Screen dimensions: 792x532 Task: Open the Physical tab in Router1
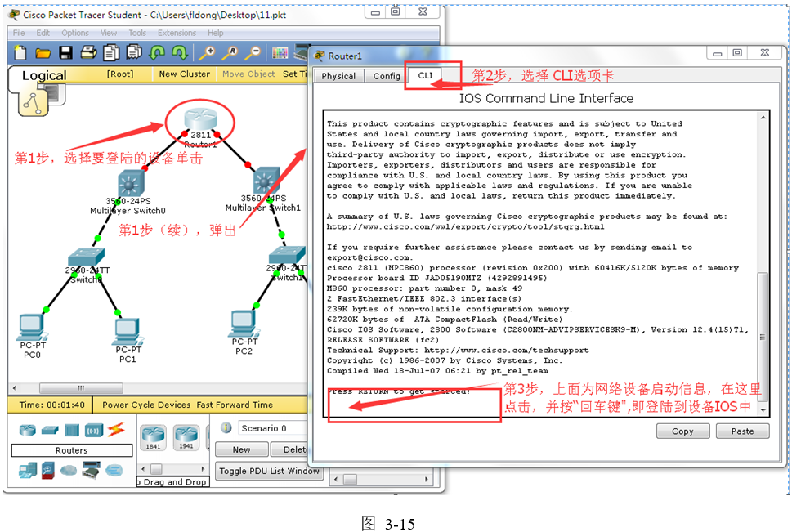click(x=338, y=76)
